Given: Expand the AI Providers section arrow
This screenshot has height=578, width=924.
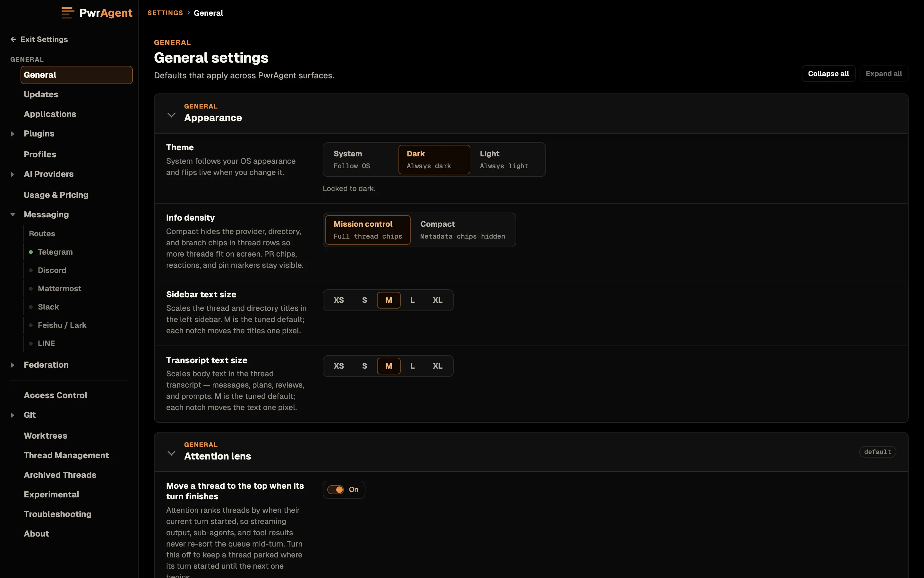Looking at the screenshot, I should click(13, 174).
